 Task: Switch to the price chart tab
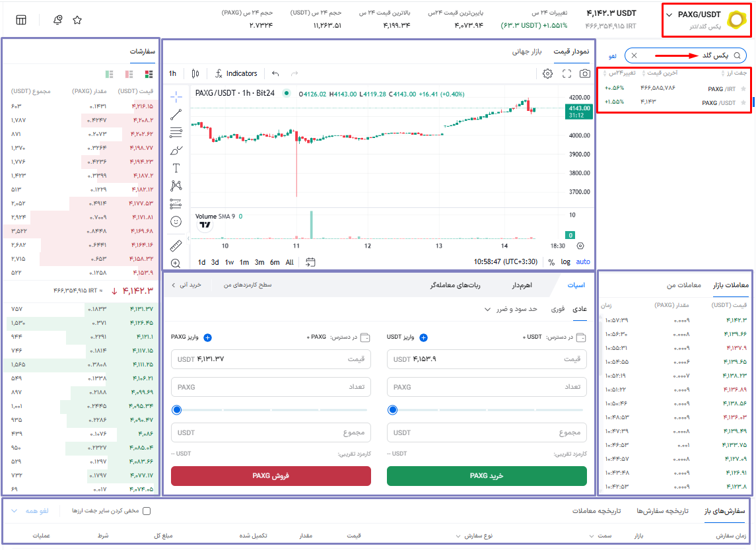tap(571, 51)
